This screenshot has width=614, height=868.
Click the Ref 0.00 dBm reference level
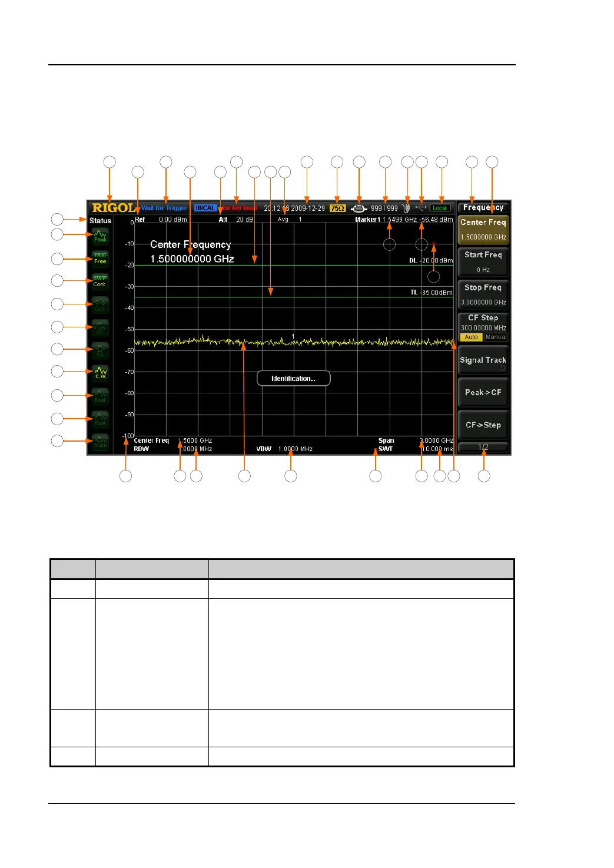coord(161,220)
